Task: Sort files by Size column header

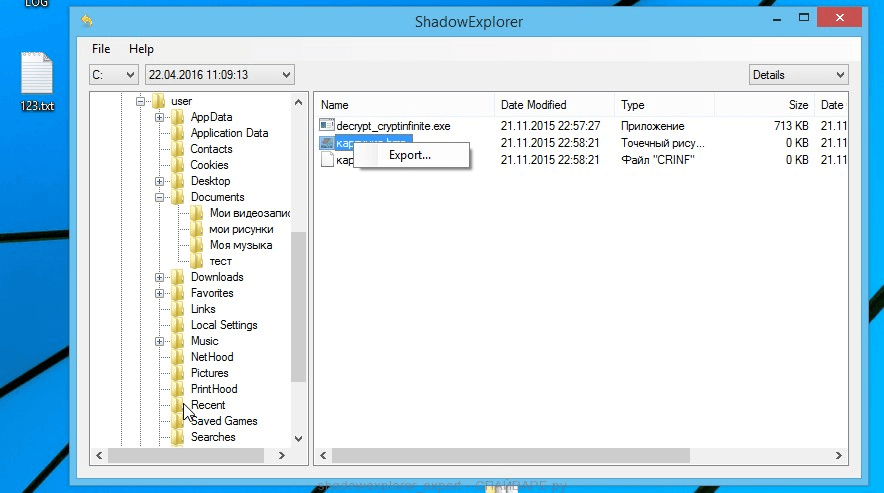Action: 764,105
